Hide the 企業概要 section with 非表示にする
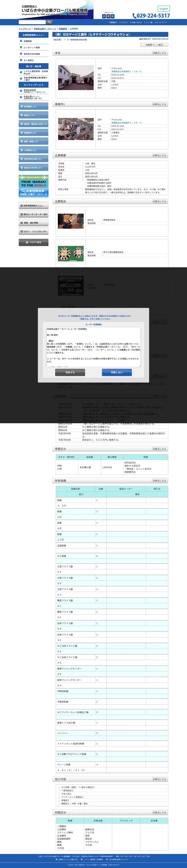This screenshot has height=868, width=187. [159, 156]
